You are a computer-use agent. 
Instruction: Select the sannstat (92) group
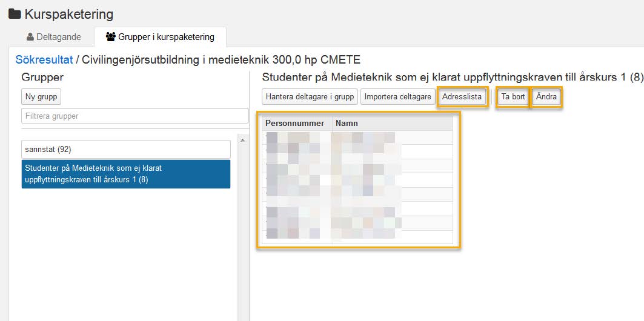[x=125, y=150]
